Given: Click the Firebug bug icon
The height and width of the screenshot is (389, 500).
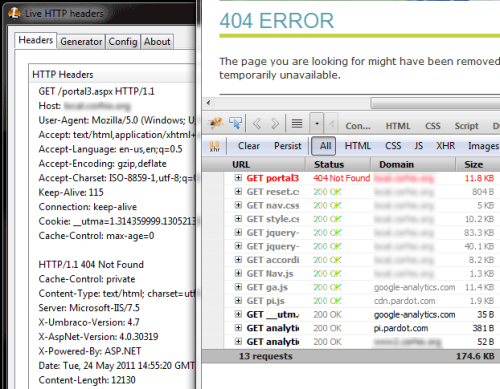Looking at the screenshot, I should [216, 123].
